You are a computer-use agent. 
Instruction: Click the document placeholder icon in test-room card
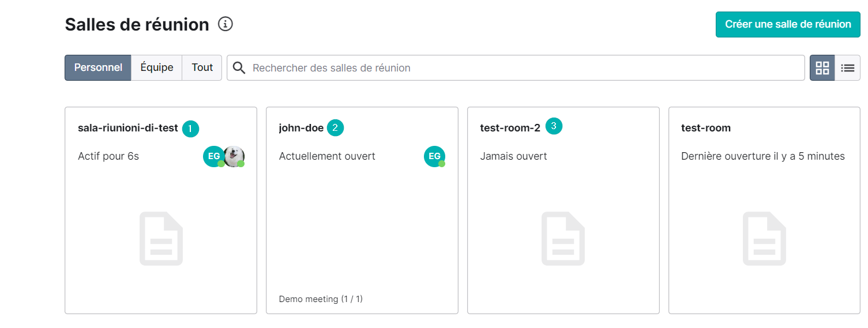click(764, 239)
